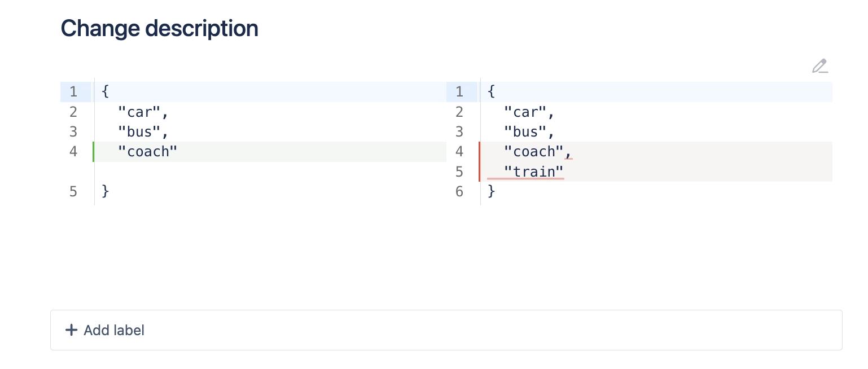The width and height of the screenshot is (868, 369).
Task: Select the highlighted "coach" line in left diff
Action: click(148, 152)
